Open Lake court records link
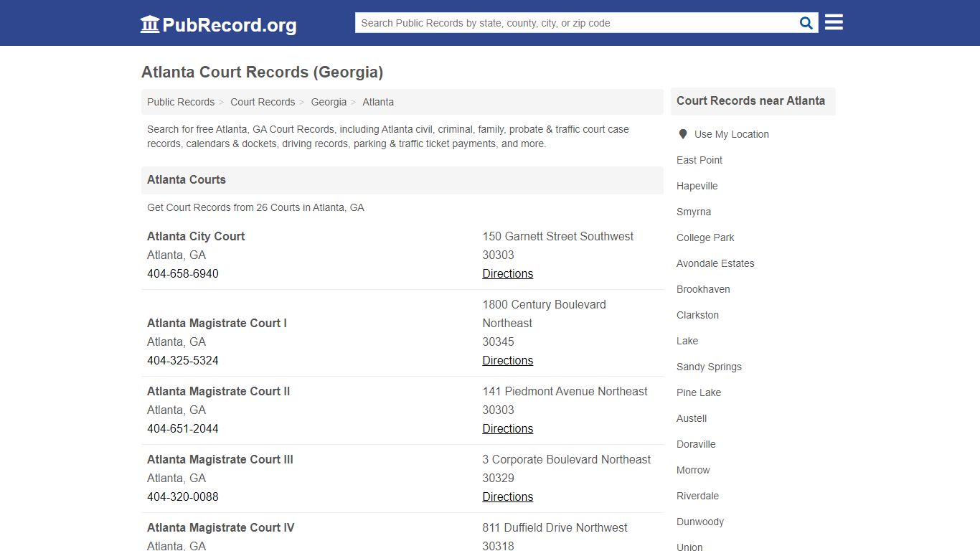 tap(687, 341)
